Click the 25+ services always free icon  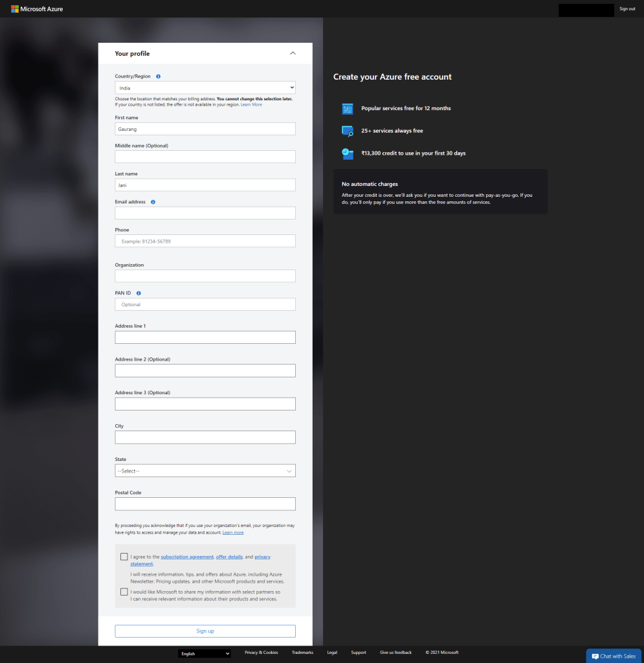click(348, 131)
